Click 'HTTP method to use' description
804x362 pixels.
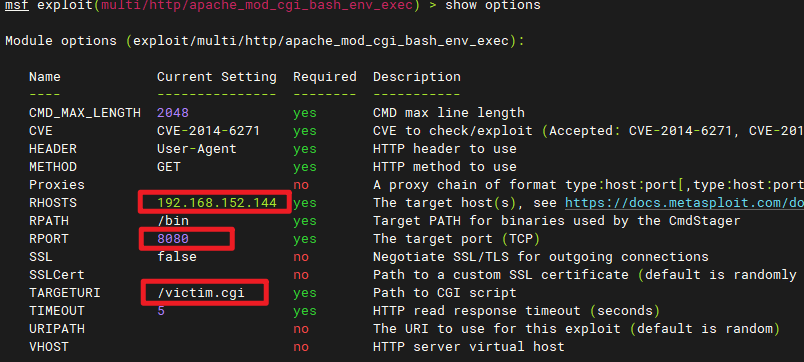(x=445, y=167)
